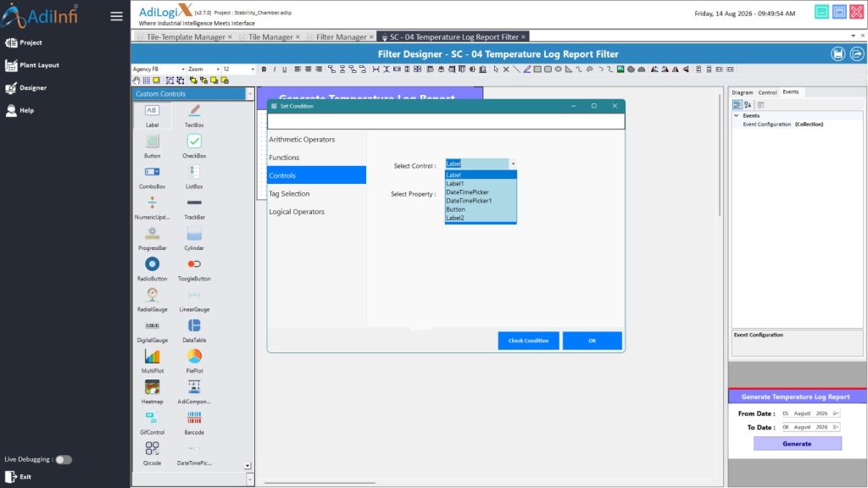Pick the RadioButton control
The height and width of the screenshot is (488, 868).
coord(152,269)
